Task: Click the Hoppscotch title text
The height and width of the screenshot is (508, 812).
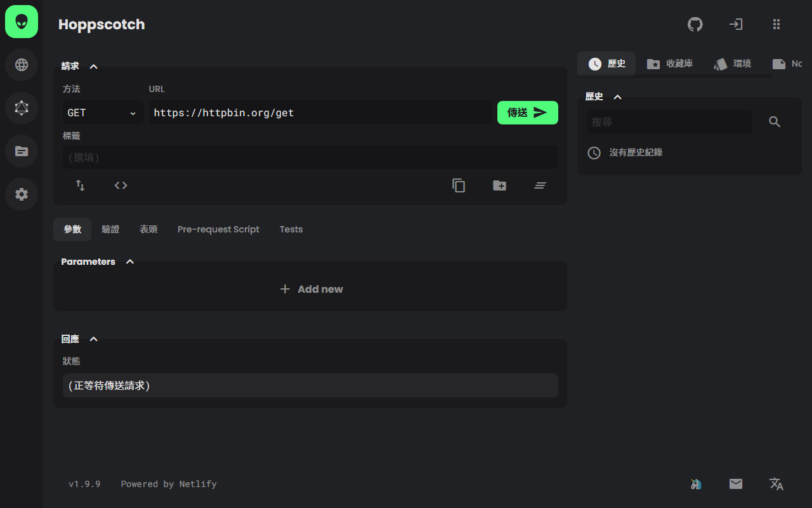Action: coord(101,24)
